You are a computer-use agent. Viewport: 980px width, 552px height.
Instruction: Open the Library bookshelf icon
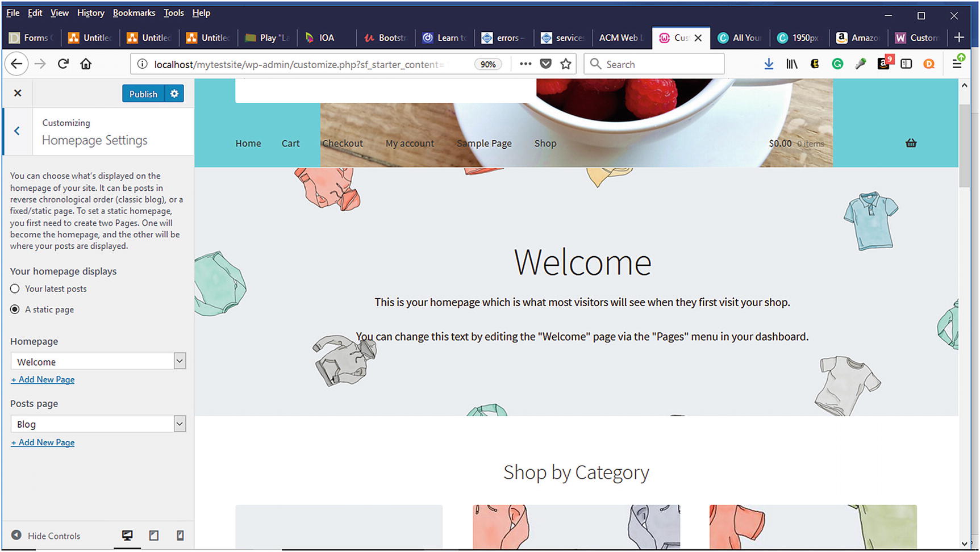coord(791,64)
